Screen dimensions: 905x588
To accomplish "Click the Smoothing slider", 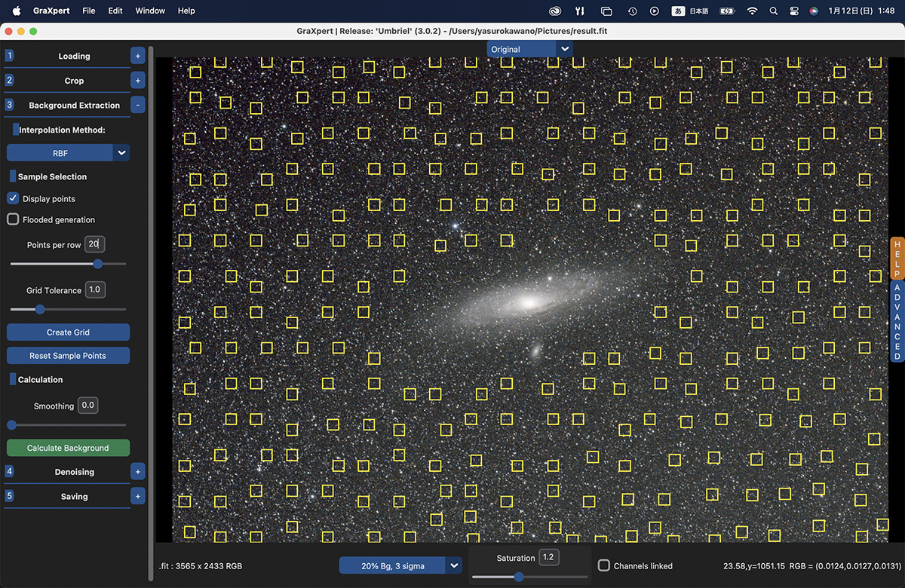I will tap(69, 425).
